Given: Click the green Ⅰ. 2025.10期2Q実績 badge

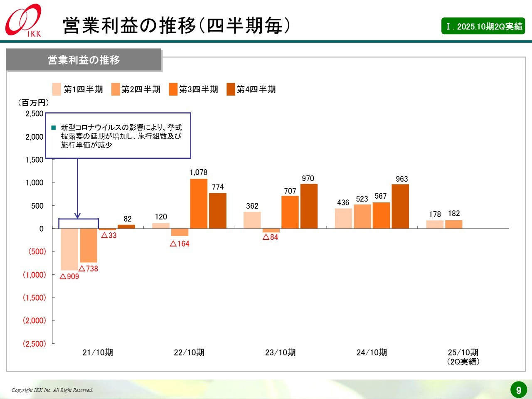Looking at the screenshot, I should coord(483,26).
